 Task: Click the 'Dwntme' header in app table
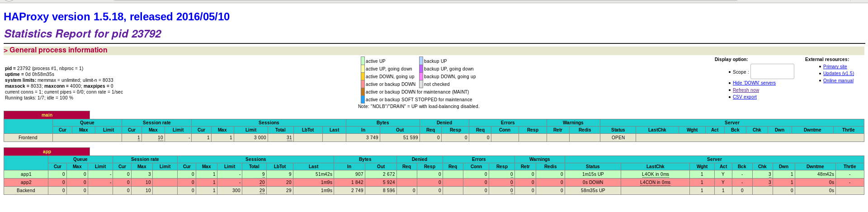pos(815,166)
